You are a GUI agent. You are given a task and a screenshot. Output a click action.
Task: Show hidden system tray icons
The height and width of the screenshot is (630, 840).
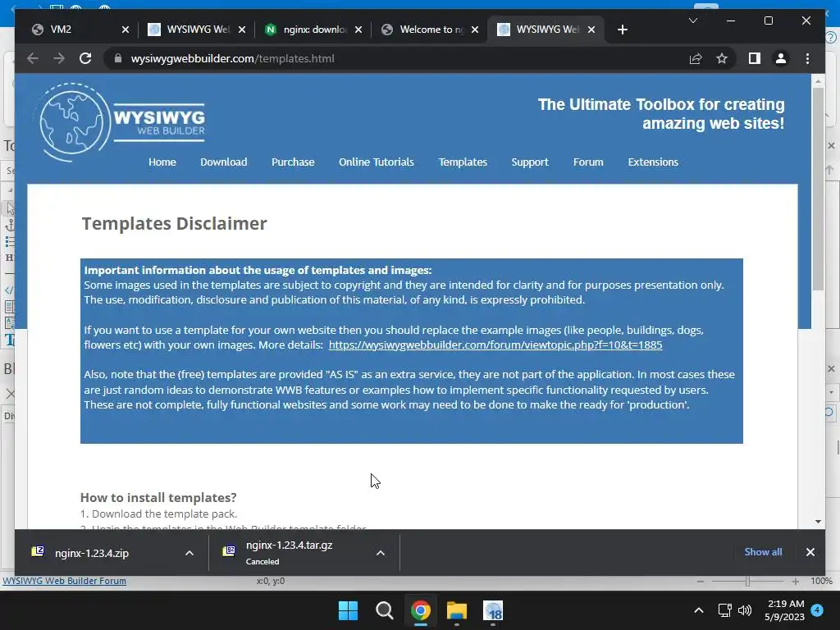click(x=699, y=610)
